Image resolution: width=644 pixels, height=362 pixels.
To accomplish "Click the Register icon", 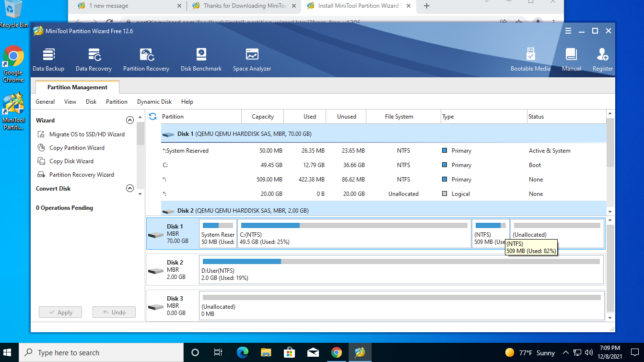I will pos(603,60).
